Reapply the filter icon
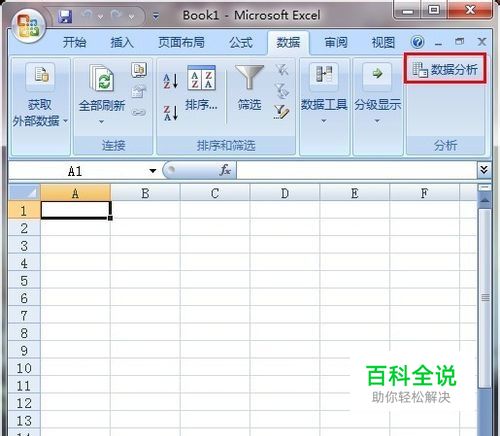This screenshot has height=436, width=500. [x=281, y=91]
